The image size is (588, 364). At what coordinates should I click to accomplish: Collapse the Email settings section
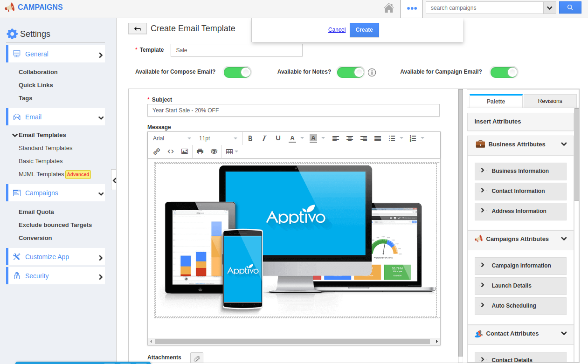(55, 117)
